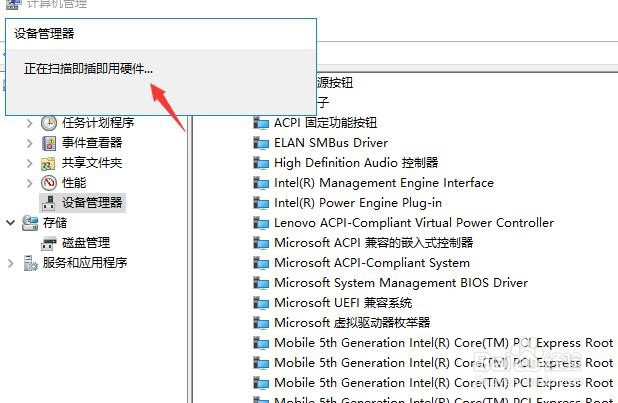Image resolution: width=618 pixels, height=403 pixels.
Task: Select 事件查看器 in the tree
Action: [x=92, y=143]
